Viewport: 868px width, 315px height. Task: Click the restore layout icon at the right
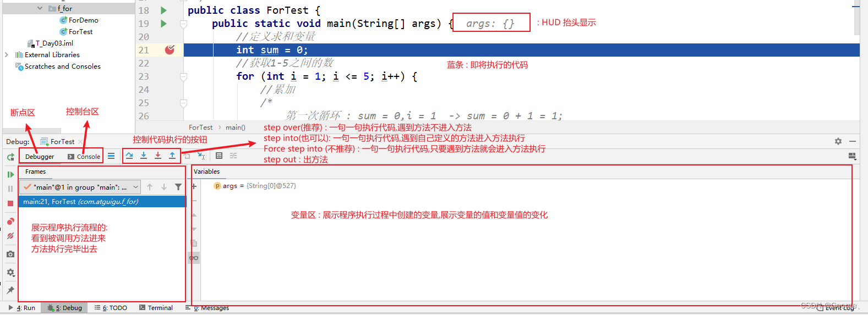click(x=853, y=157)
